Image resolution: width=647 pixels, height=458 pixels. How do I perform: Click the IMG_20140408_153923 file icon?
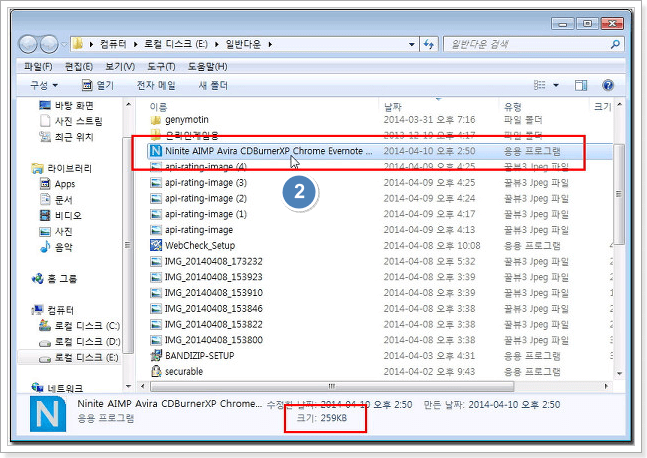156,277
